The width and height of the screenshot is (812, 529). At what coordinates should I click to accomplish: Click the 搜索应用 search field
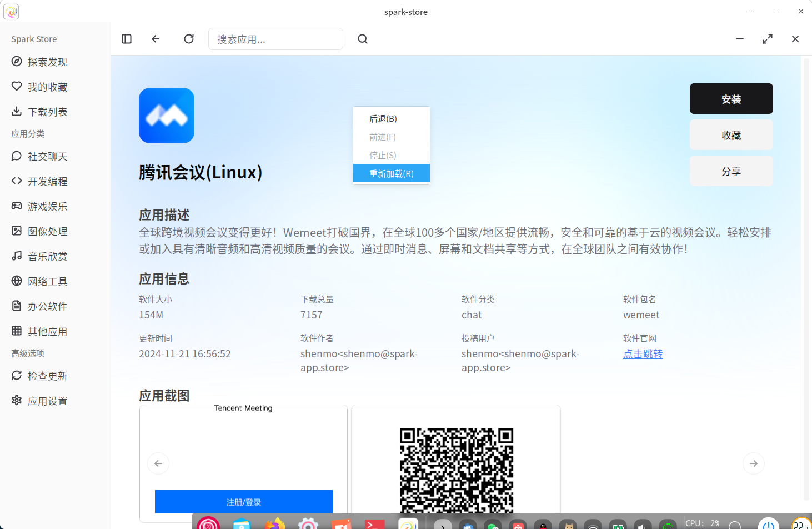coord(275,39)
